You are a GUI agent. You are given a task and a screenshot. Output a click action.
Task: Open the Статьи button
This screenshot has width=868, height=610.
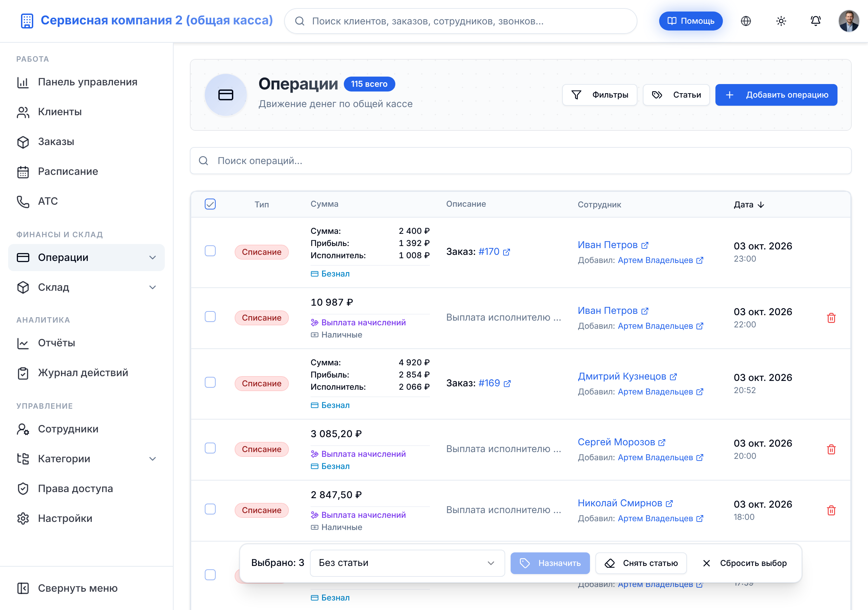[676, 95]
